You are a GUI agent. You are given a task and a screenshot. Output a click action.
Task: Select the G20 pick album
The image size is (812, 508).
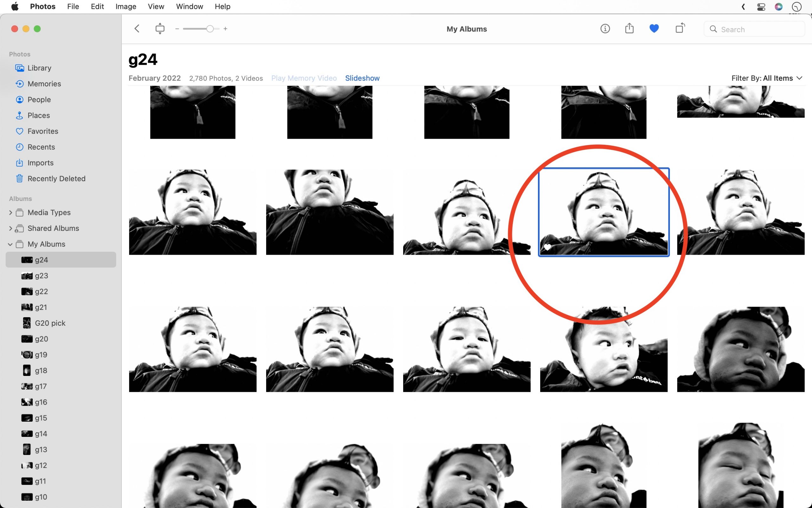pyautogui.click(x=61, y=323)
